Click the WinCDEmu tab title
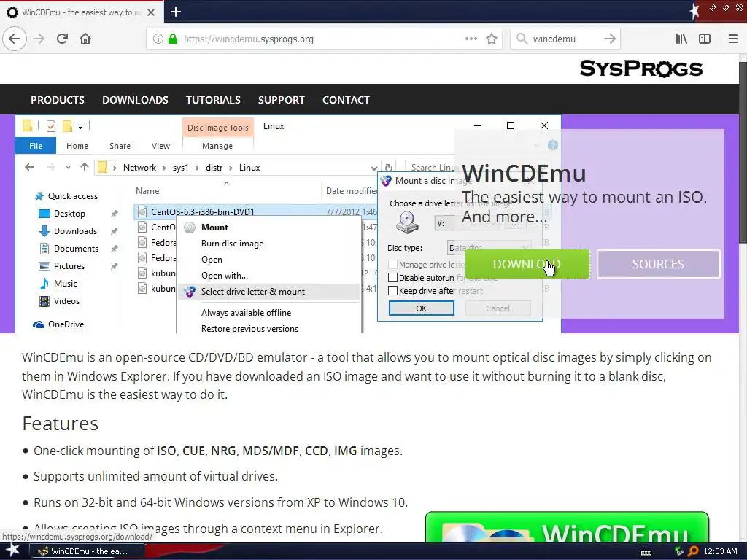Screen dimensions: 747x560 pos(82,12)
